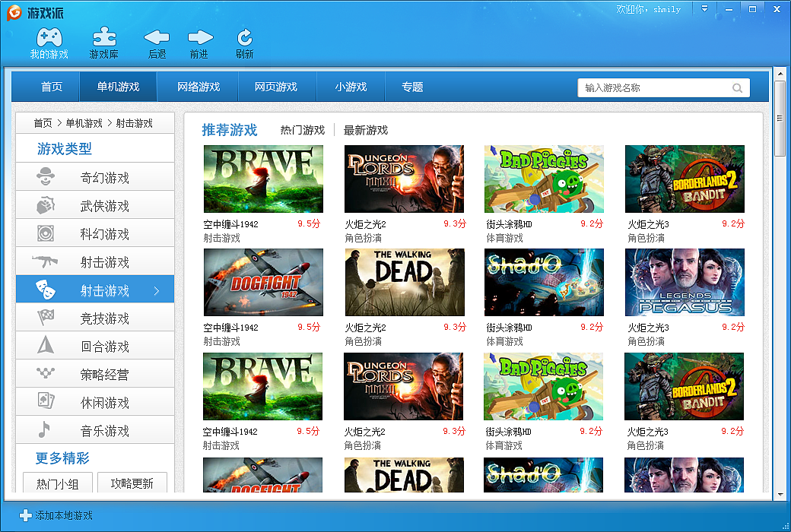Image resolution: width=791 pixels, height=532 pixels.
Task: Open third-row Borderlands 2 thumbnail
Action: click(x=684, y=386)
